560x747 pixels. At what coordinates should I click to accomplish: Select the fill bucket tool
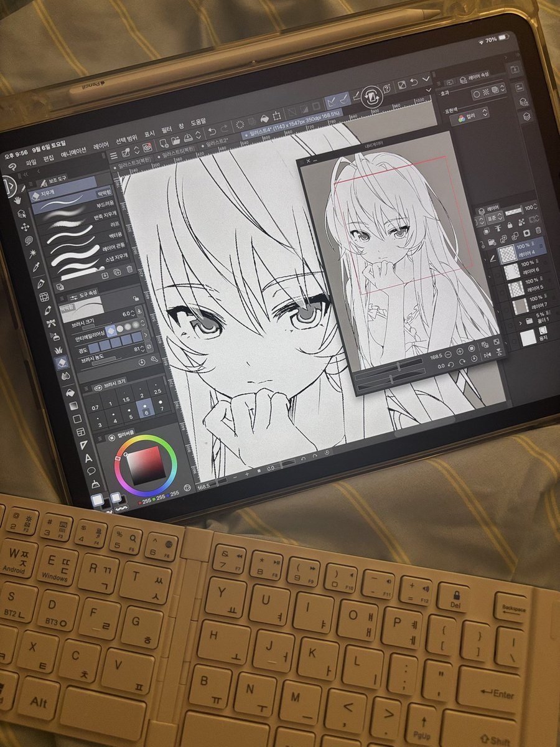pos(70,393)
